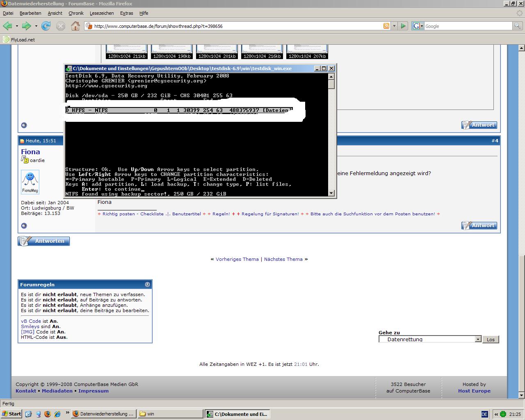The width and height of the screenshot is (525, 420).
Task: Open the address bar history dropdown
Action: tap(394, 26)
